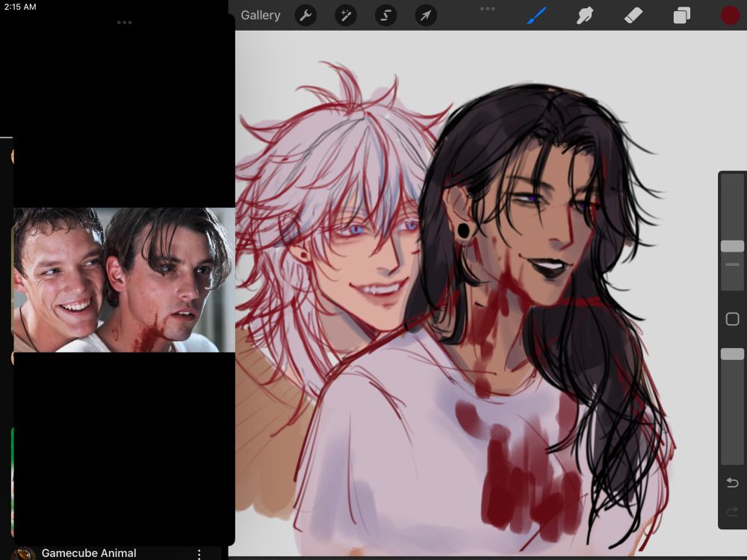Select the Smudge finger tool
This screenshot has height=560, width=747.
click(x=585, y=16)
